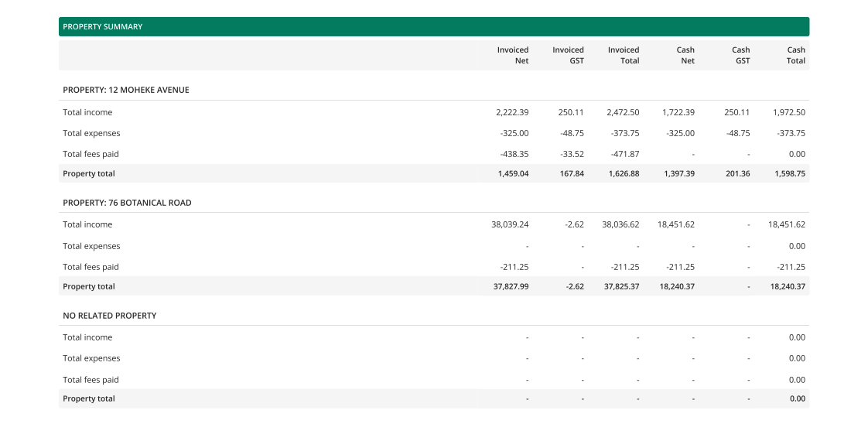Select the 37,827.99 property total amount

(511, 286)
